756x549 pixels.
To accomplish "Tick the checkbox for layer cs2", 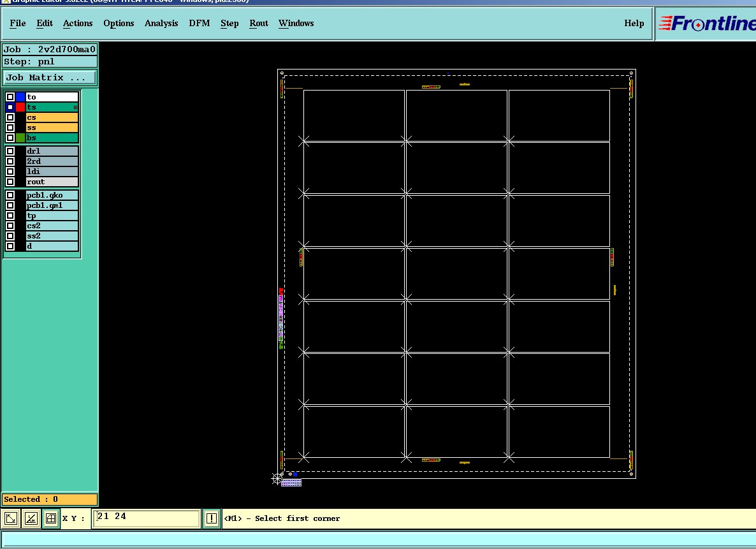I will pyautogui.click(x=10, y=226).
